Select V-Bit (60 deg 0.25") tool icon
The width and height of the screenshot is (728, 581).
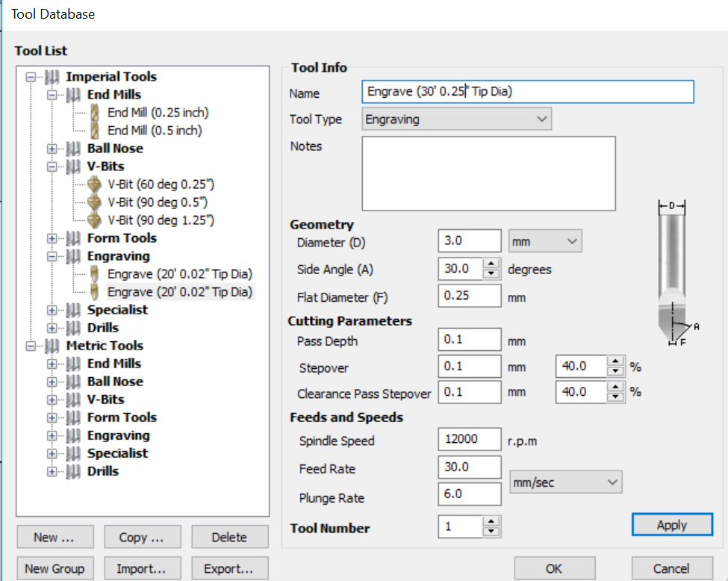(x=94, y=184)
